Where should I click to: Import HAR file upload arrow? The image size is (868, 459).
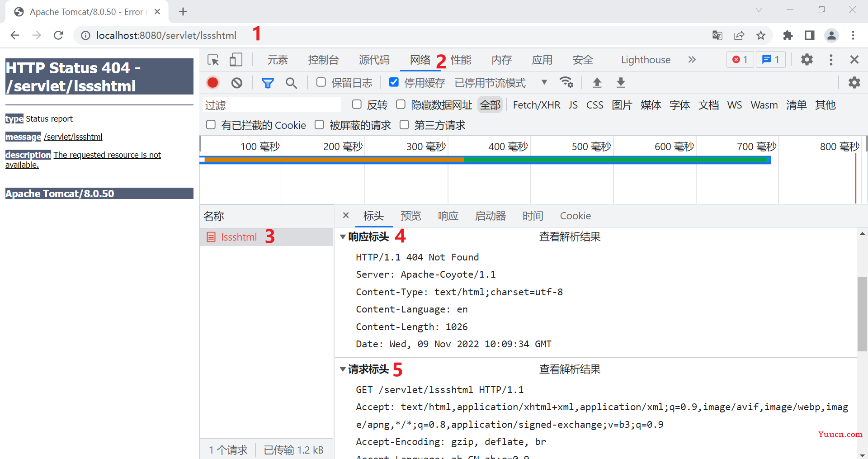coord(597,82)
